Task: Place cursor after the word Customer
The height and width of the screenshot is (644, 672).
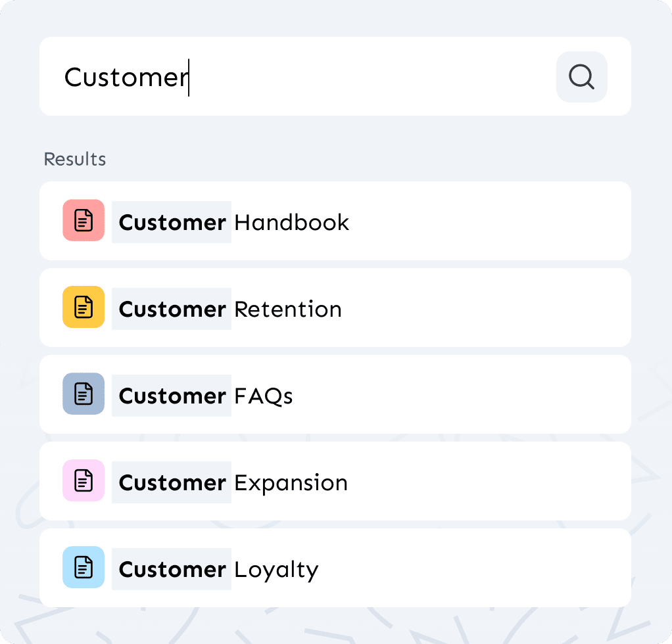Action: point(189,77)
